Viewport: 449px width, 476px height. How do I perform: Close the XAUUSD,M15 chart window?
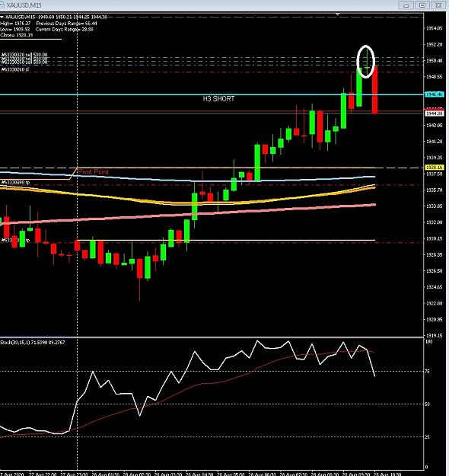[x=438, y=5]
